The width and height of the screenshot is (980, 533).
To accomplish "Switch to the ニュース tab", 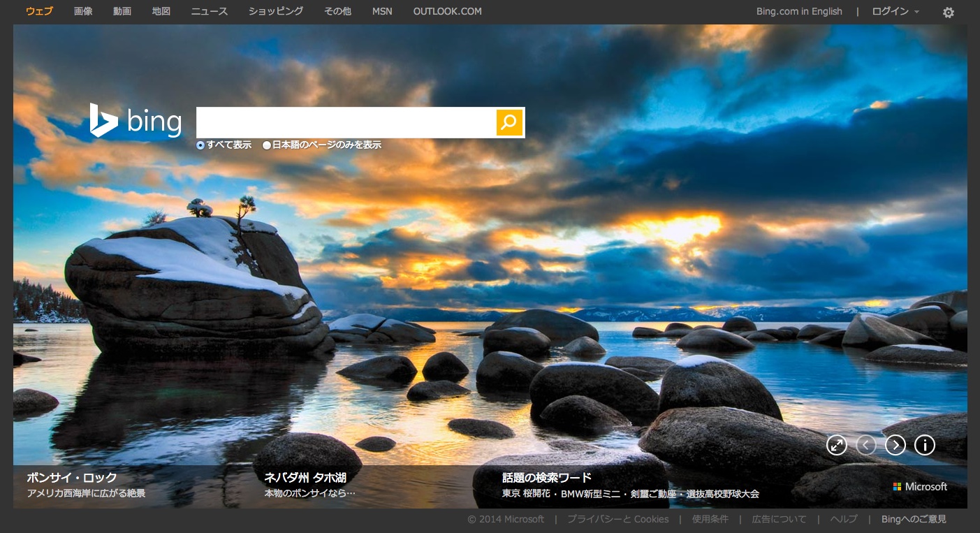I will point(209,12).
